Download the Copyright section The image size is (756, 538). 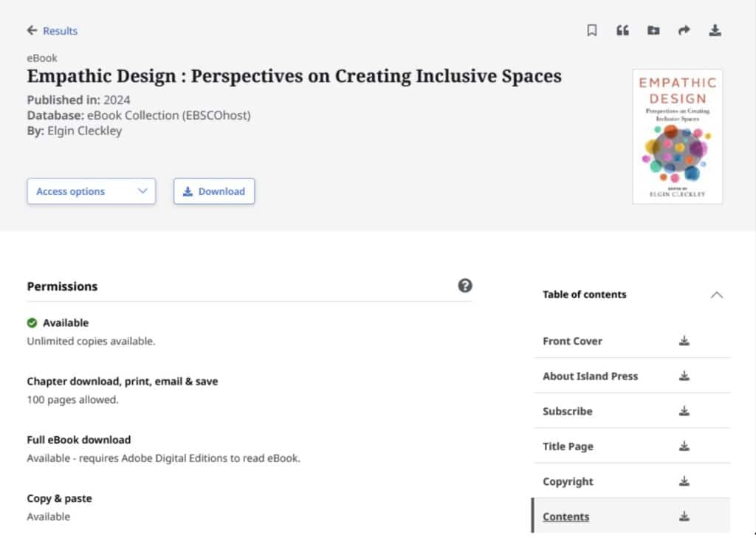click(684, 481)
